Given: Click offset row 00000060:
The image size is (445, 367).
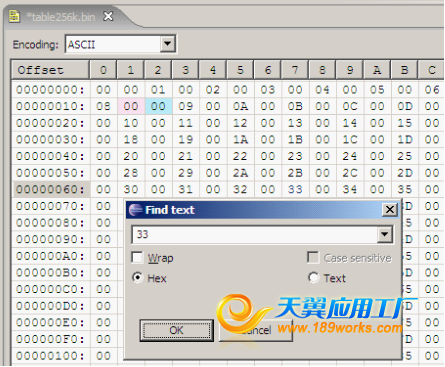Looking at the screenshot, I should (51, 189).
